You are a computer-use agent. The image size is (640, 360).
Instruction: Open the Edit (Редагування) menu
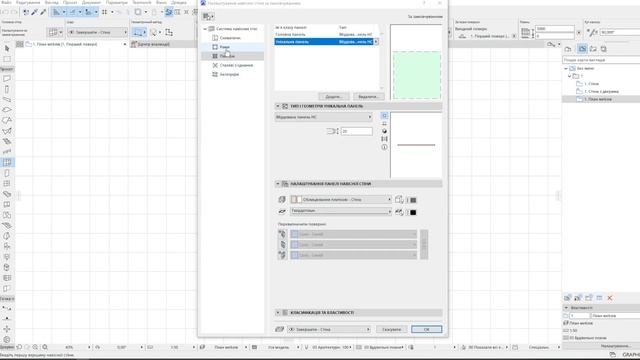pos(28,2)
